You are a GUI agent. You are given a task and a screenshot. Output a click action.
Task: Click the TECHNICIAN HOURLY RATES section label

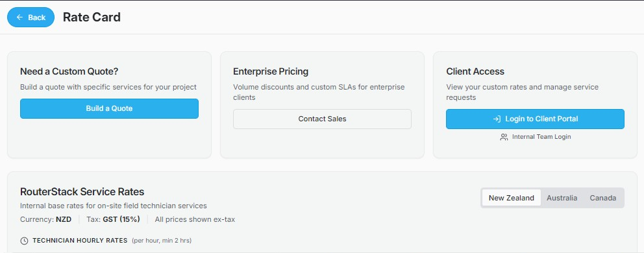pos(80,240)
